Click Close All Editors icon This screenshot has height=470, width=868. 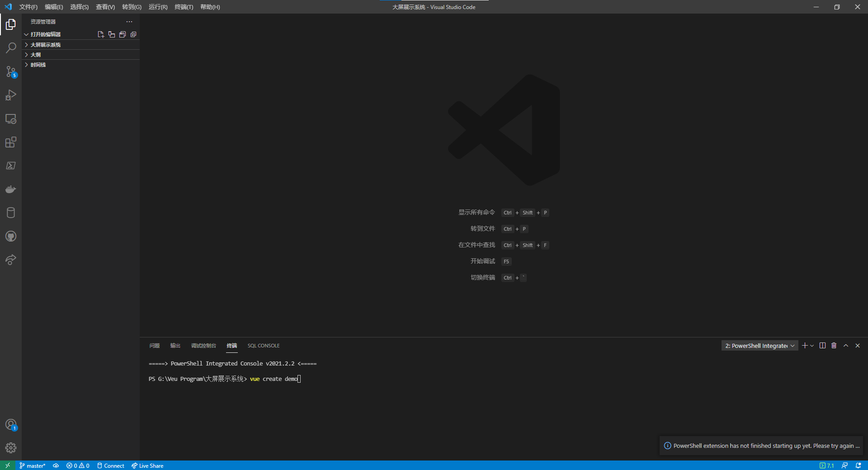pyautogui.click(x=133, y=34)
